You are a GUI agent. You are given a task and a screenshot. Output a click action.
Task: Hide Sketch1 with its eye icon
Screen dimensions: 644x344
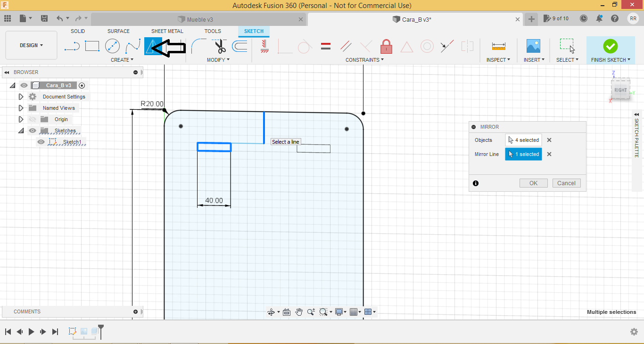[41, 142]
